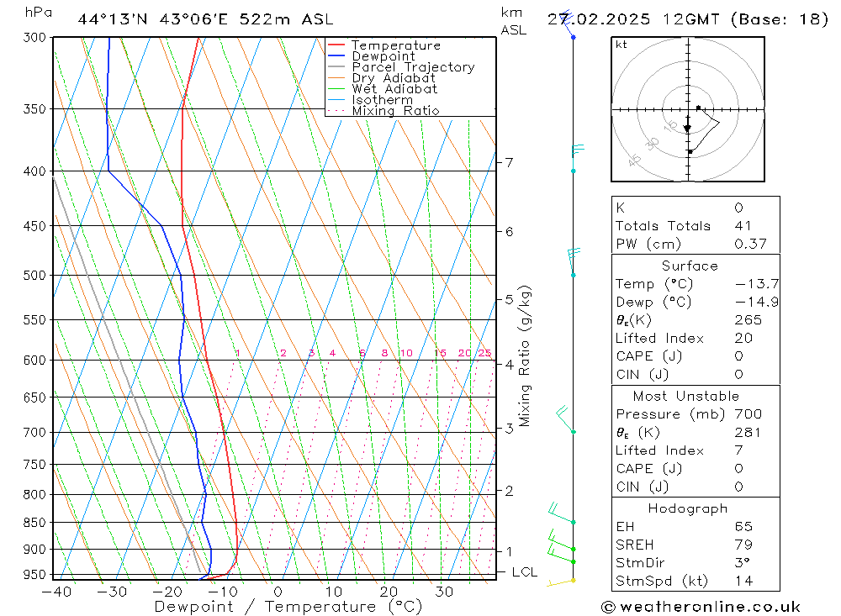
Task: Click the Most Unstable CAPE (J) label
Action: pyautogui.click(x=648, y=469)
